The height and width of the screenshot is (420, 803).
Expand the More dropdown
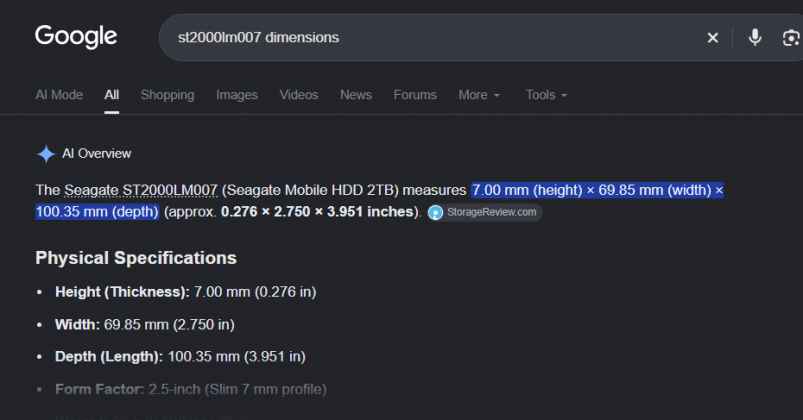pos(479,95)
